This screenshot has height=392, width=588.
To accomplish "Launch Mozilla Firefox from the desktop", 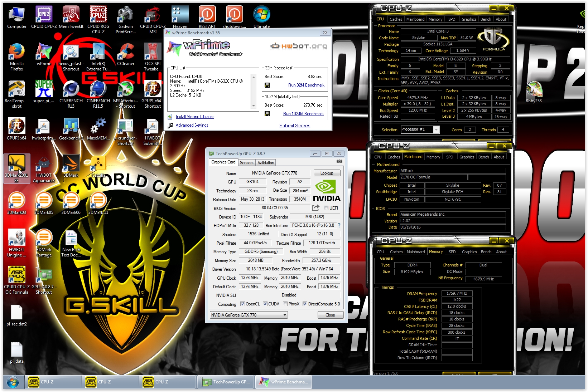I will coord(17,57).
